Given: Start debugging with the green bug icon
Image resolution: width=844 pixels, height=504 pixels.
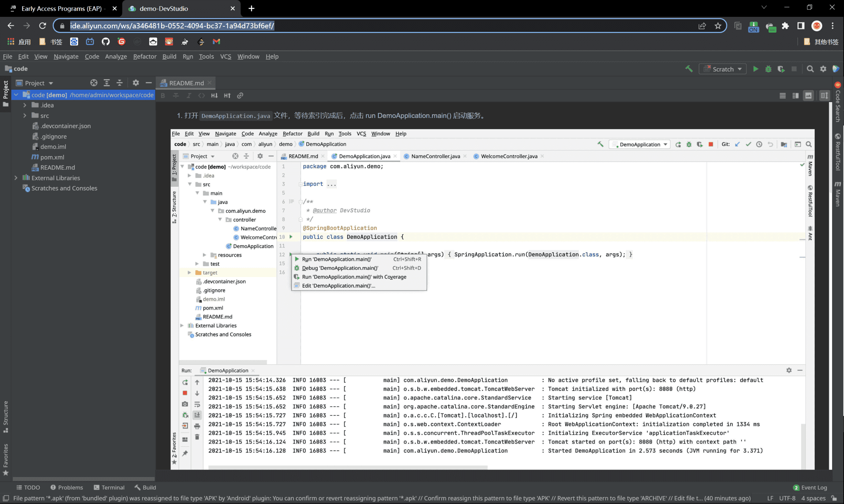Looking at the screenshot, I should 768,69.
